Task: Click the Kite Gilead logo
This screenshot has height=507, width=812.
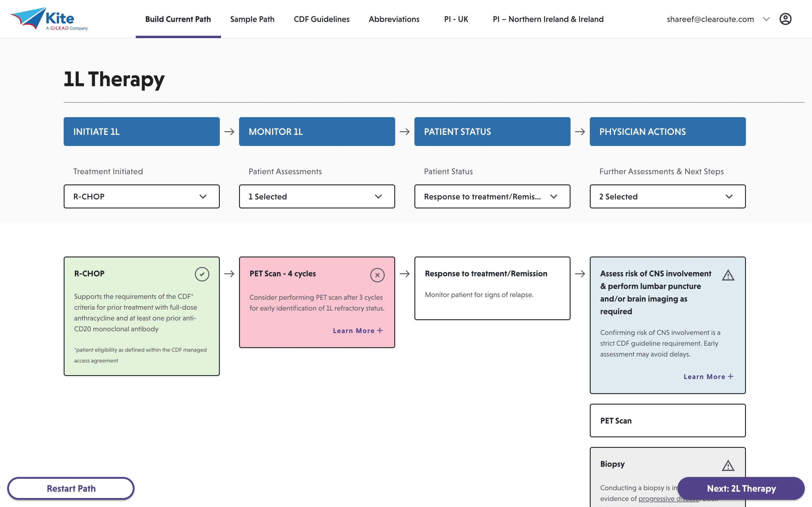Action: click(49, 19)
